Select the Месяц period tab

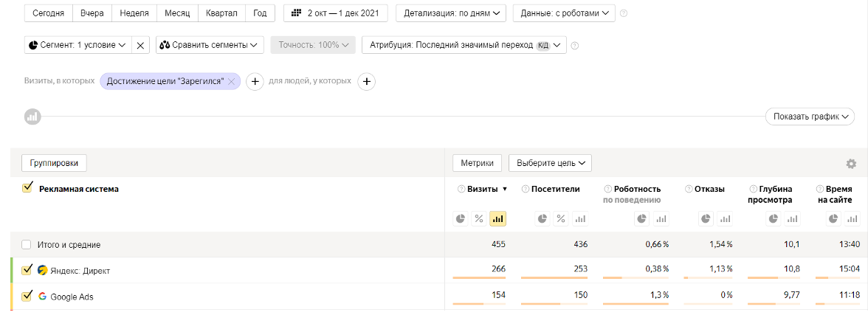pyautogui.click(x=178, y=13)
